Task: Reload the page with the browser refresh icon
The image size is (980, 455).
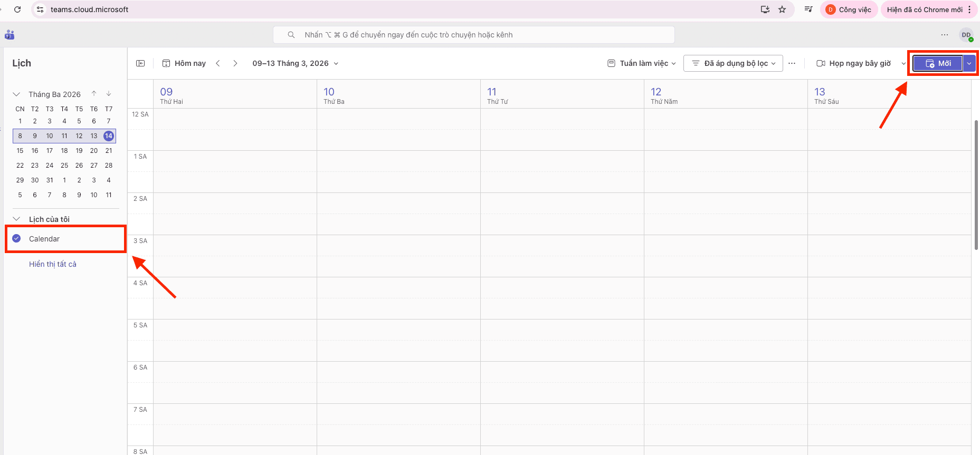Action: point(17,9)
